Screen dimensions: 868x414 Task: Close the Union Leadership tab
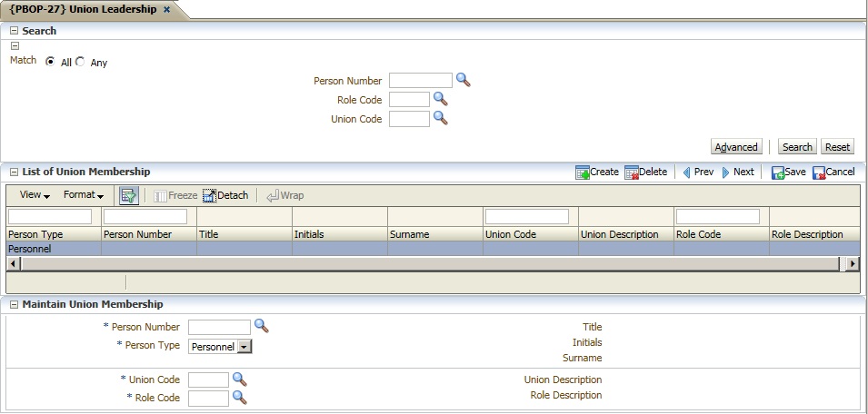pos(166,9)
